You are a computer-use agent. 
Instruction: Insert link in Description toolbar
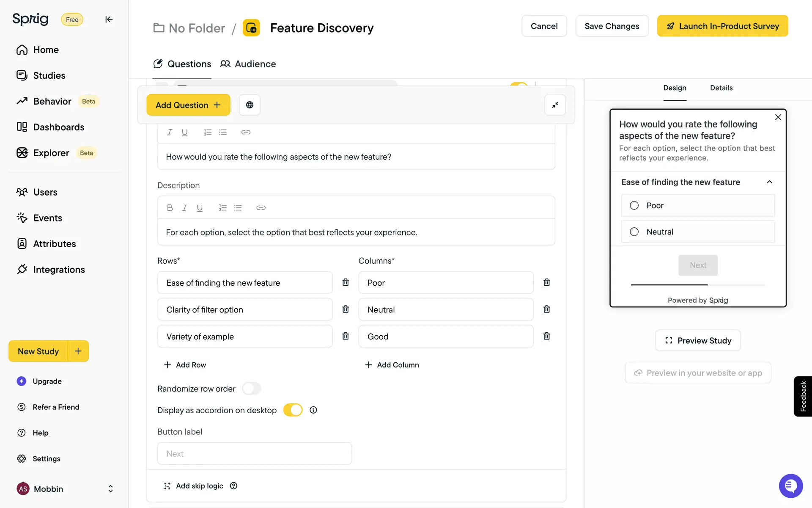pos(261,208)
